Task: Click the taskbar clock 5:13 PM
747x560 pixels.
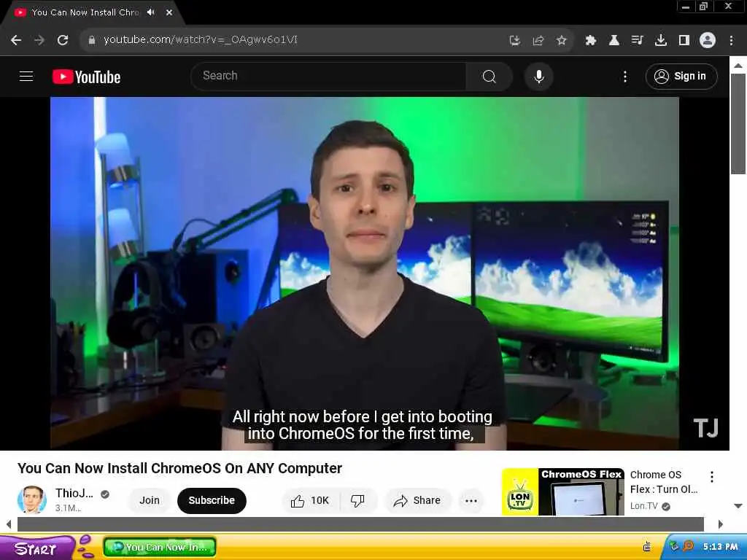Action: click(x=720, y=547)
